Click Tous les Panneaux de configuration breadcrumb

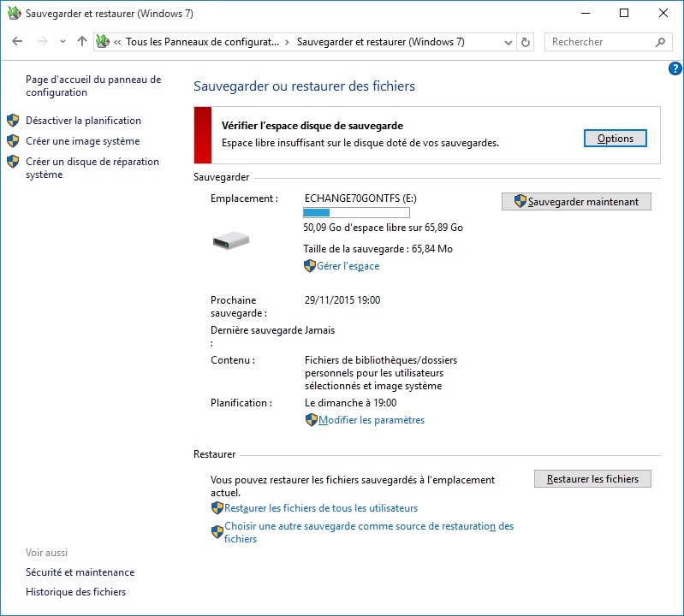pyautogui.click(x=202, y=42)
